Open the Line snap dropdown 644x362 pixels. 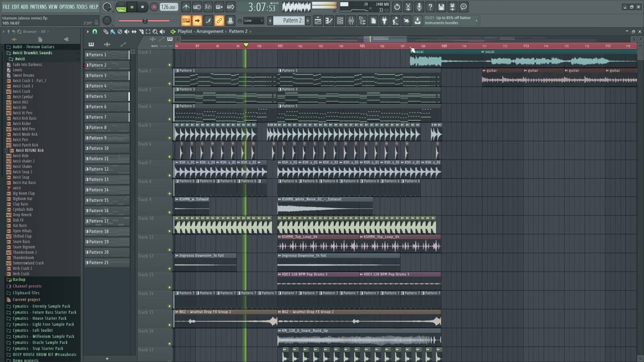253,21
